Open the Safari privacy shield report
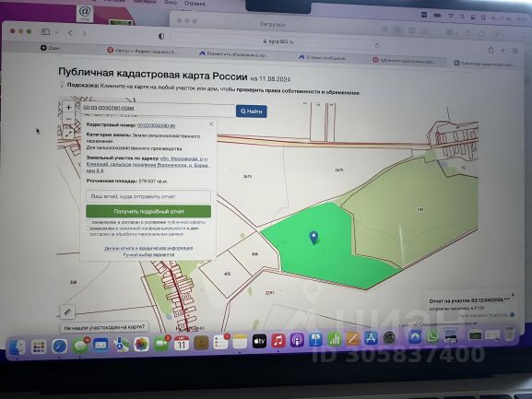This screenshot has height=399, width=532. pyautogui.click(x=161, y=36)
